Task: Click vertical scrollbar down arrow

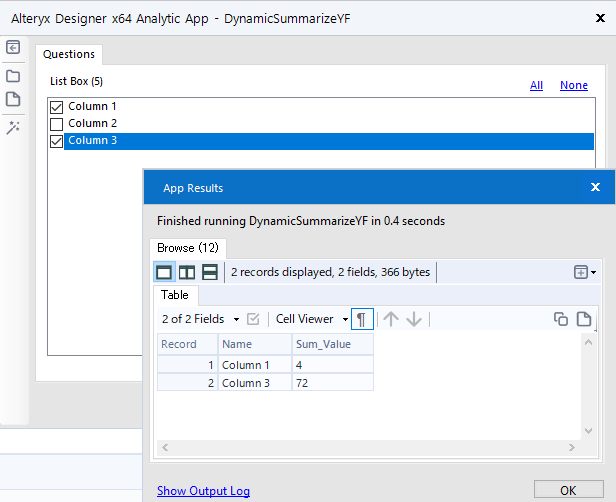Action: (588, 431)
